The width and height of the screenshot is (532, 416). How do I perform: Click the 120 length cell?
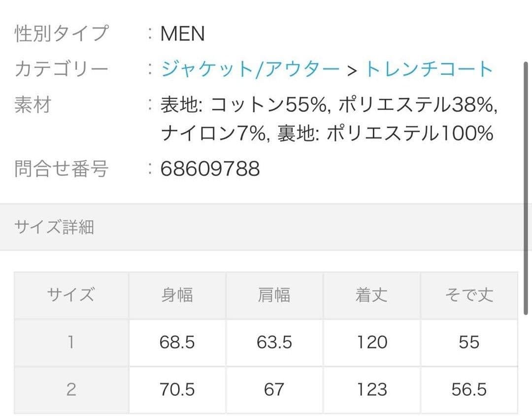click(x=371, y=342)
